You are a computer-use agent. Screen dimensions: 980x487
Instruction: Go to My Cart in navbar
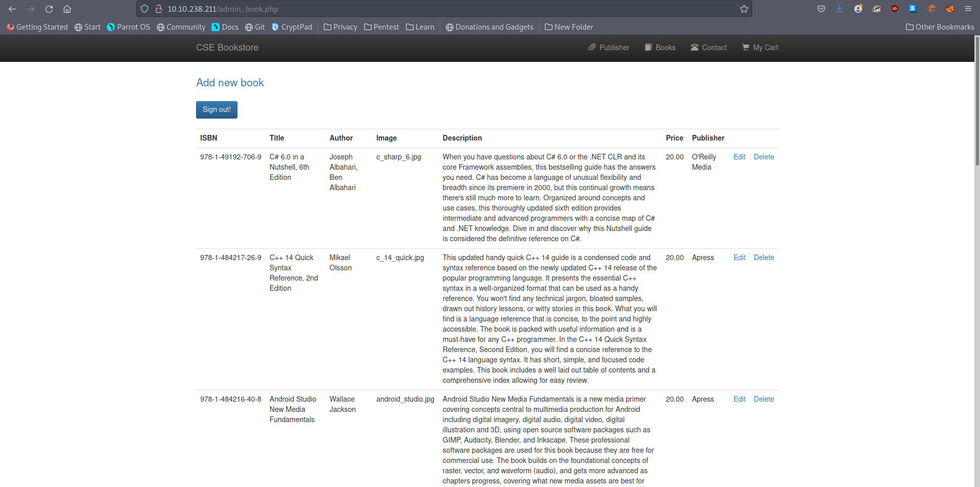tap(760, 48)
